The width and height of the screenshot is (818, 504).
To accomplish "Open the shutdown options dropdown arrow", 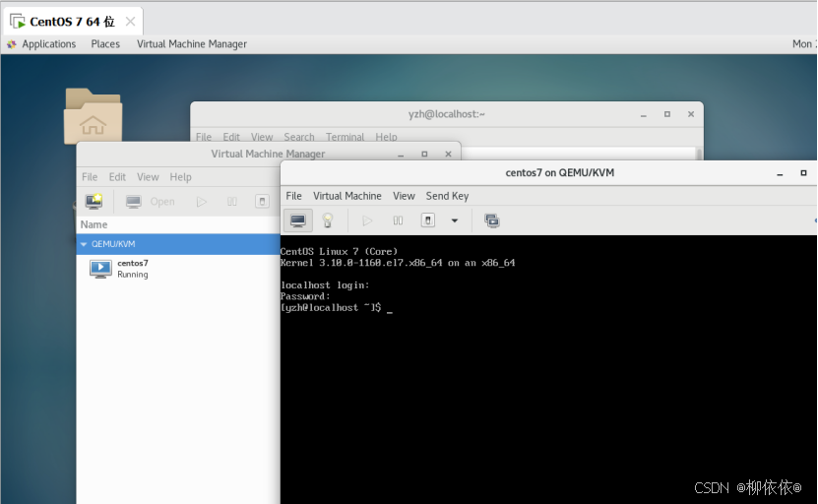I will (455, 220).
